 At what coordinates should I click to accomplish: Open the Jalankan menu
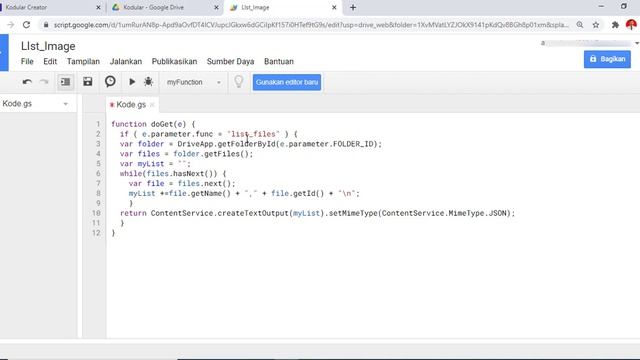coord(126,62)
